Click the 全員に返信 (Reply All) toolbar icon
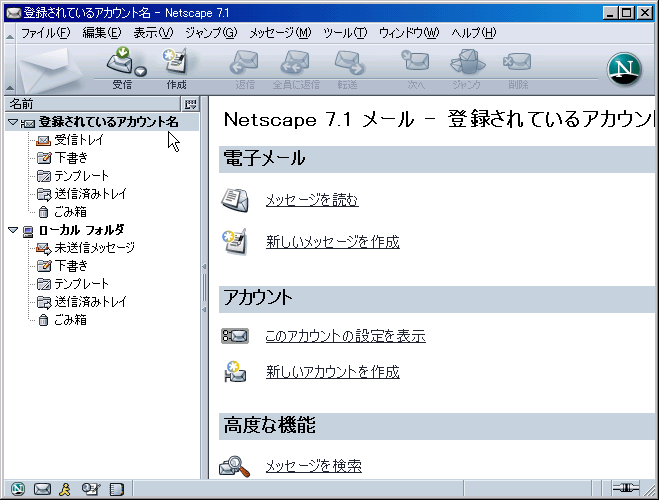 coord(295,62)
